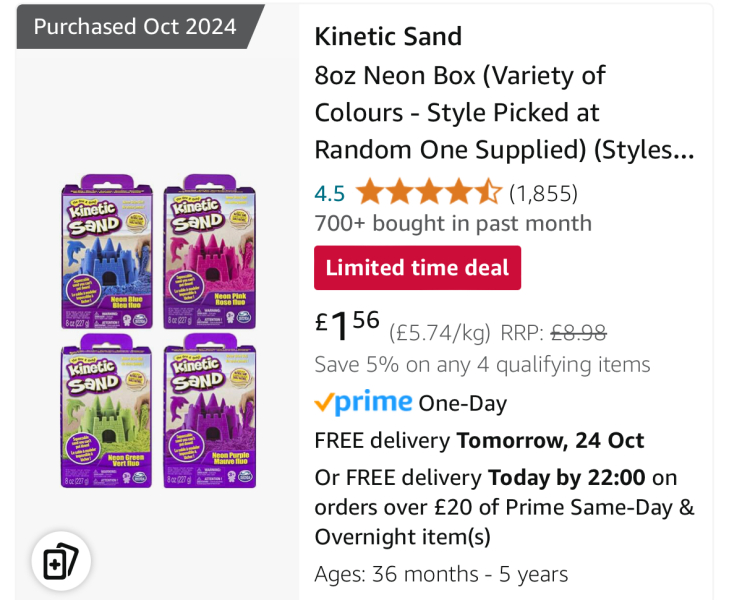Open the Kinetic Sand product title
The width and height of the screenshot is (729, 600).
[388, 37]
